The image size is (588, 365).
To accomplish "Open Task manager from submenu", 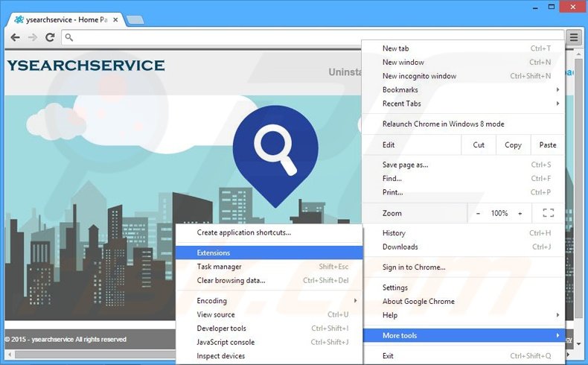I will 269,267.
